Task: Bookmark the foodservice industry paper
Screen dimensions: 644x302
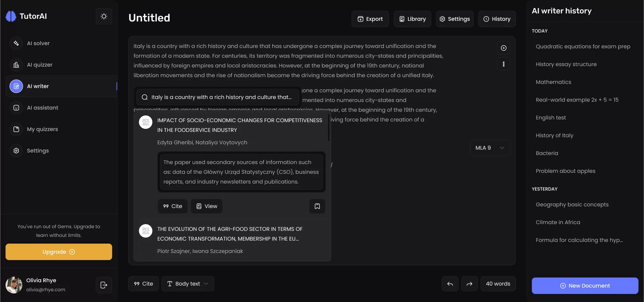Action: (317, 206)
